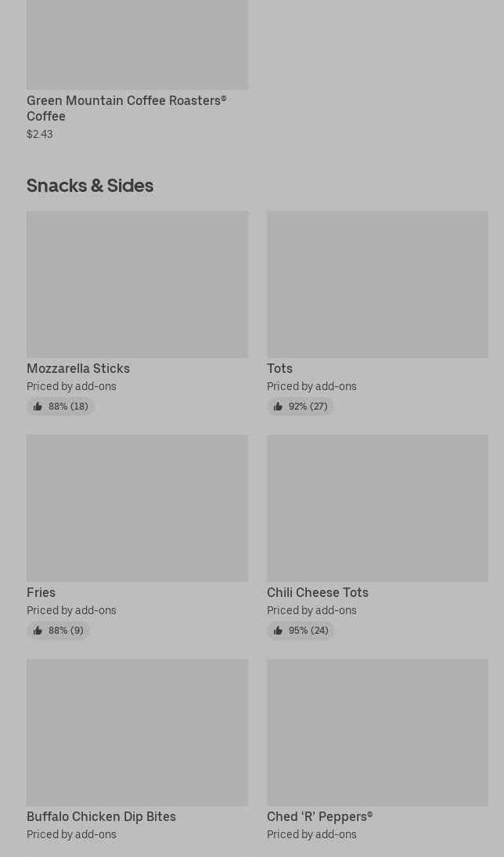
Task: Open the Ched 'R' Peppers image
Action: 377,732
